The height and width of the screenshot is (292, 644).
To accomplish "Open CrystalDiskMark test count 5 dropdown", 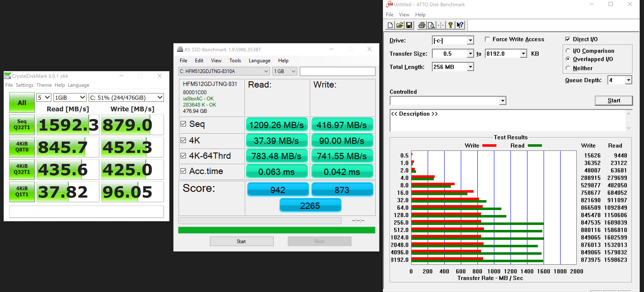I will (x=44, y=97).
